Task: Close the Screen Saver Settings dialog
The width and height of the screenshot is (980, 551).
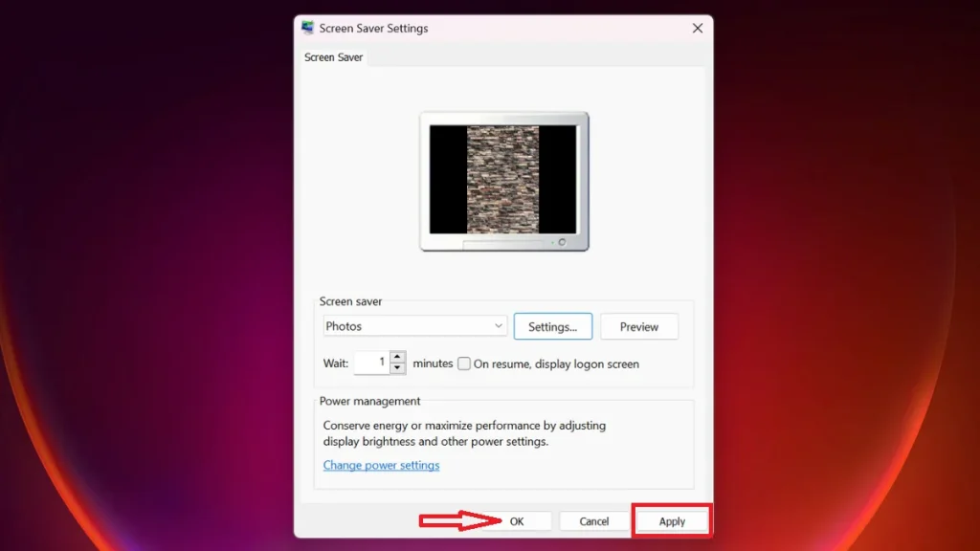Action: (698, 28)
